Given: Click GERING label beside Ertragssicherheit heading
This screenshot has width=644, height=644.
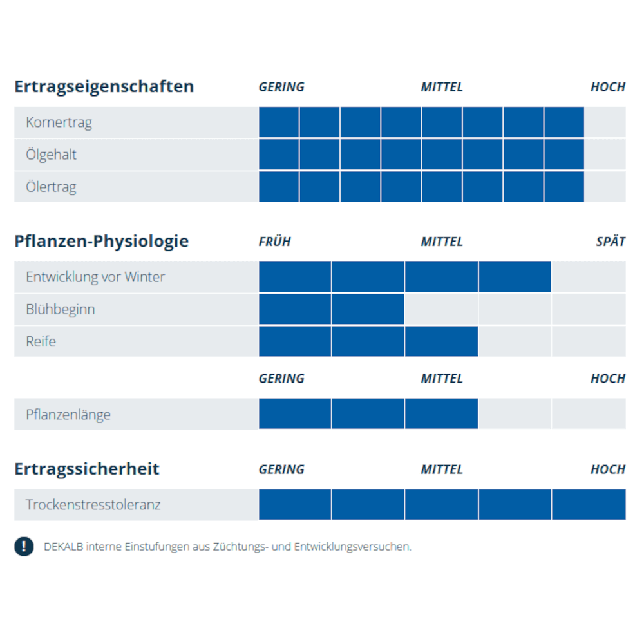Looking at the screenshot, I should click(x=281, y=469).
